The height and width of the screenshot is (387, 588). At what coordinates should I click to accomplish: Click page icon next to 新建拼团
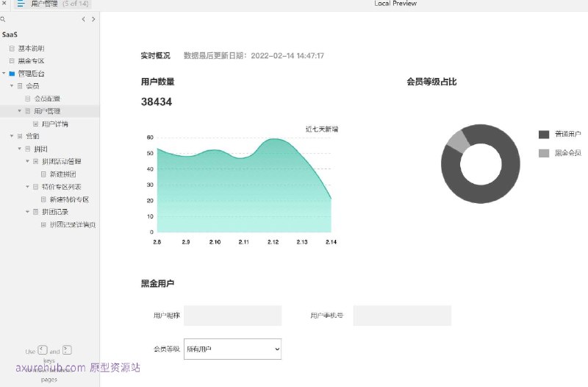pos(43,174)
